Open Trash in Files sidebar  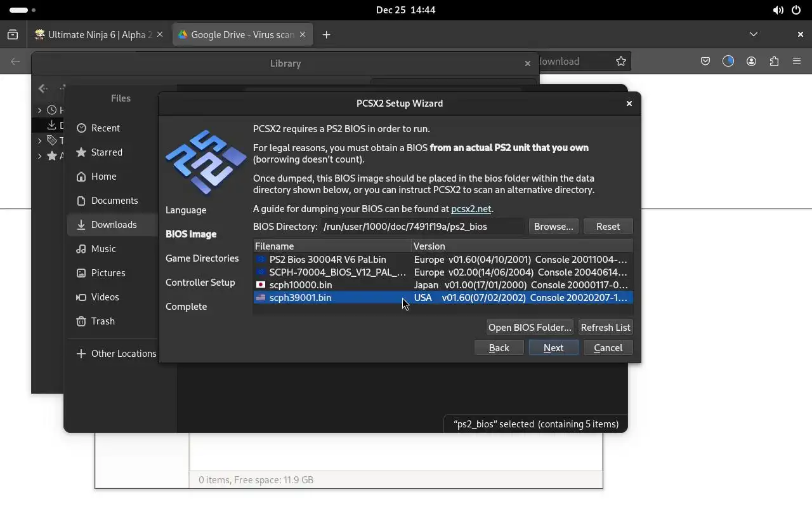[x=112, y=321]
